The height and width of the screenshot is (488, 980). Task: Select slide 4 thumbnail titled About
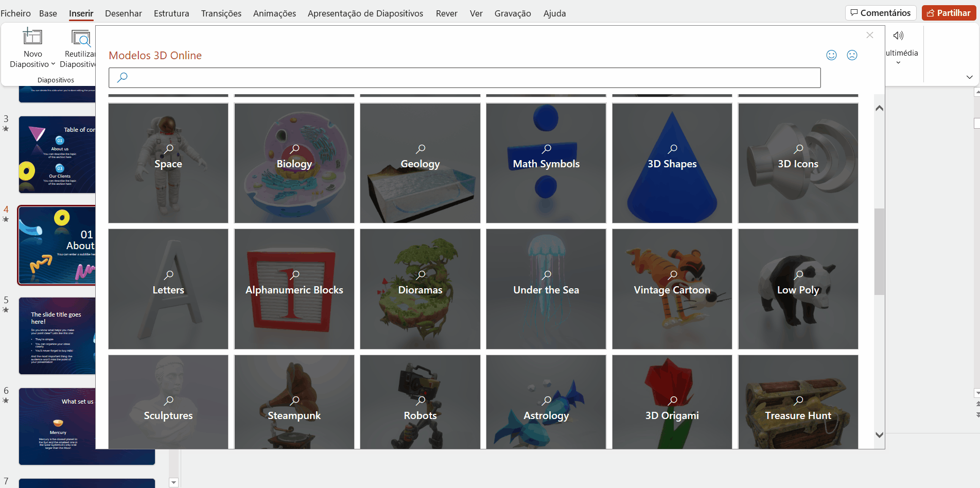click(57, 246)
